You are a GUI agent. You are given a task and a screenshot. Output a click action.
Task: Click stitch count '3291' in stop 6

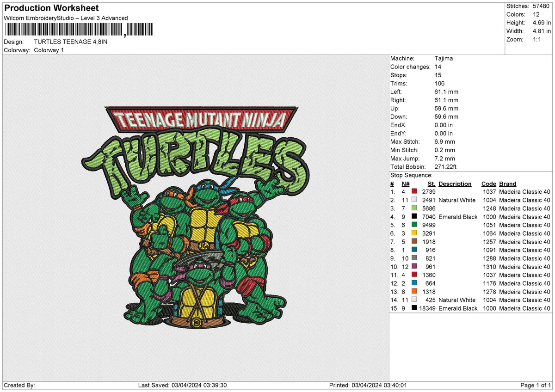tap(428, 233)
